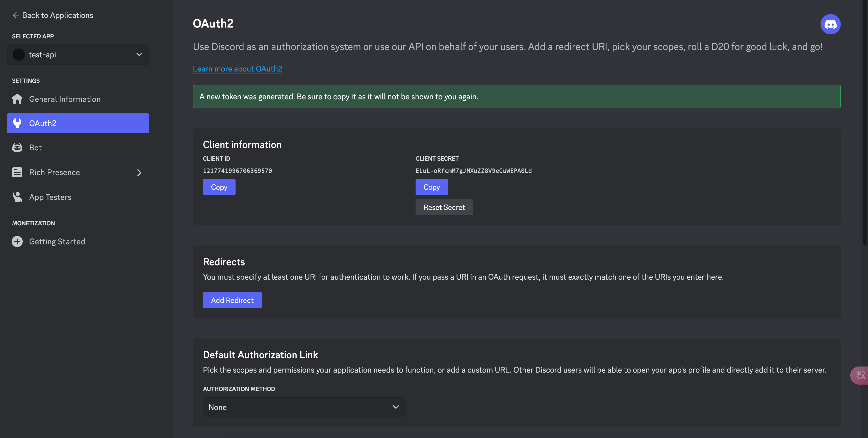Image resolution: width=868 pixels, height=438 pixels.
Task: Go to General Information settings
Action: 78,99
